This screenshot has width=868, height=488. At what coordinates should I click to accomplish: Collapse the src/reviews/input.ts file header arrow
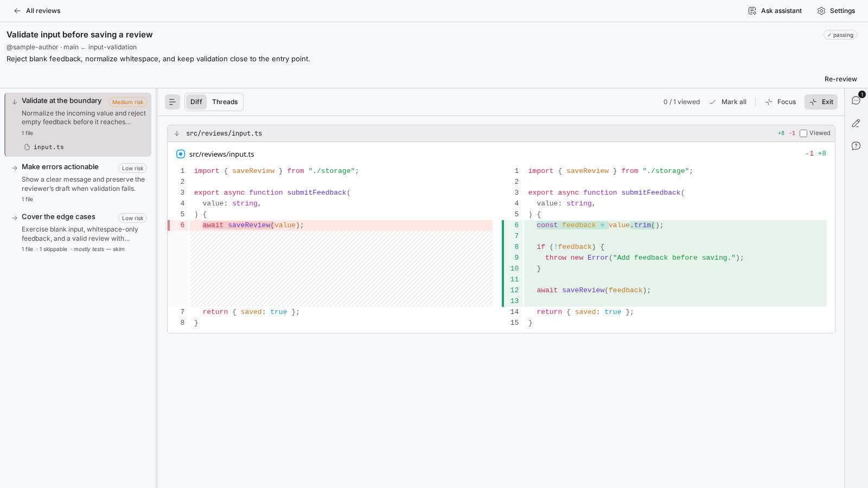tap(177, 133)
